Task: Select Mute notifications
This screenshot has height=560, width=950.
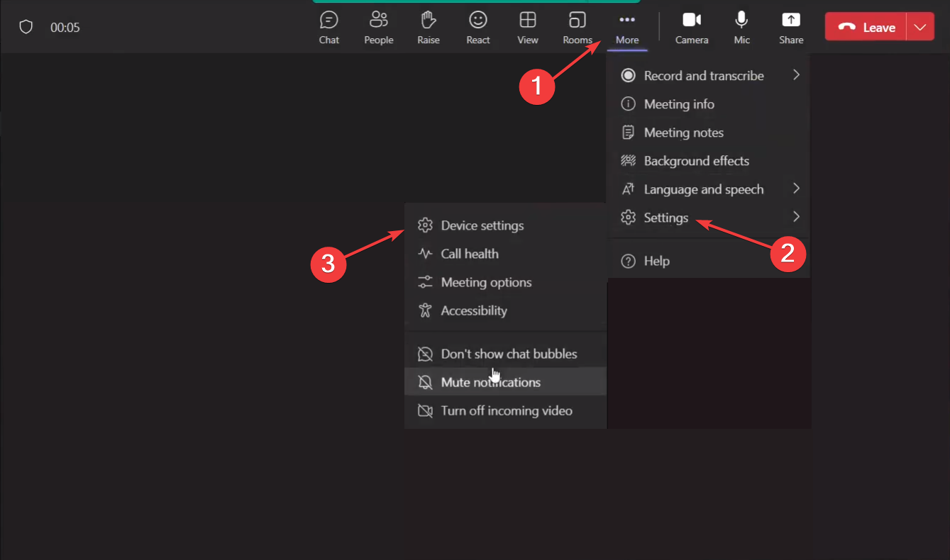Action: [x=505, y=382]
